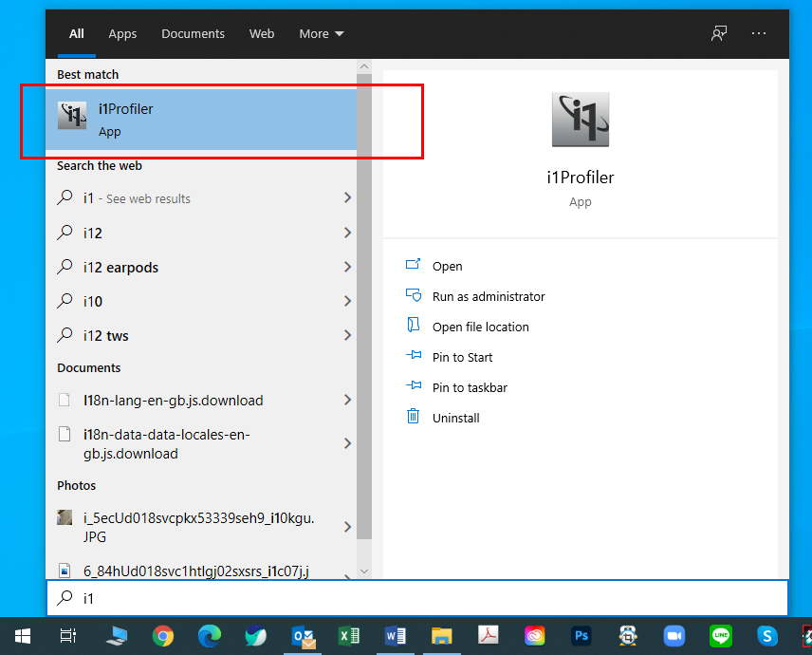Click the pin icon beside Pin to taskbar
Screen dimensions: 812x655
point(414,385)
